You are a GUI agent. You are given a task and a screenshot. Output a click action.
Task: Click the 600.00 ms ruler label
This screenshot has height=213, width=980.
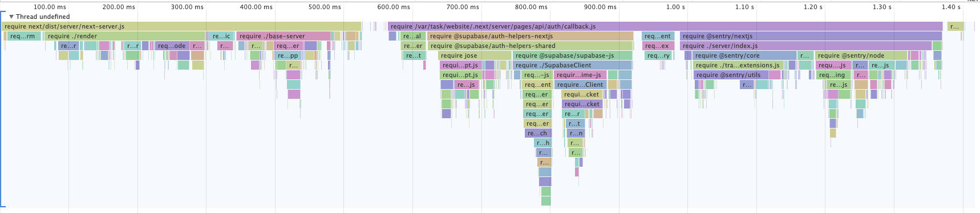(x=394, y=7)
